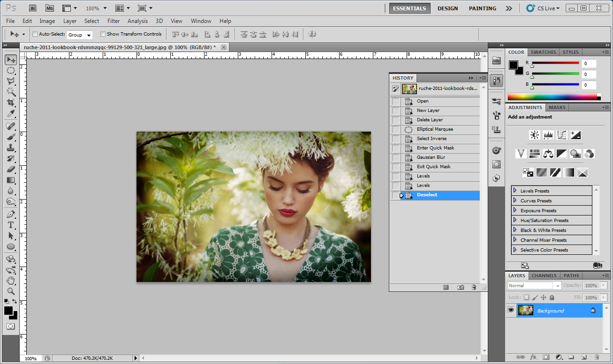
Task: Select the Horizontal Type tool
Action: [11, 225]
